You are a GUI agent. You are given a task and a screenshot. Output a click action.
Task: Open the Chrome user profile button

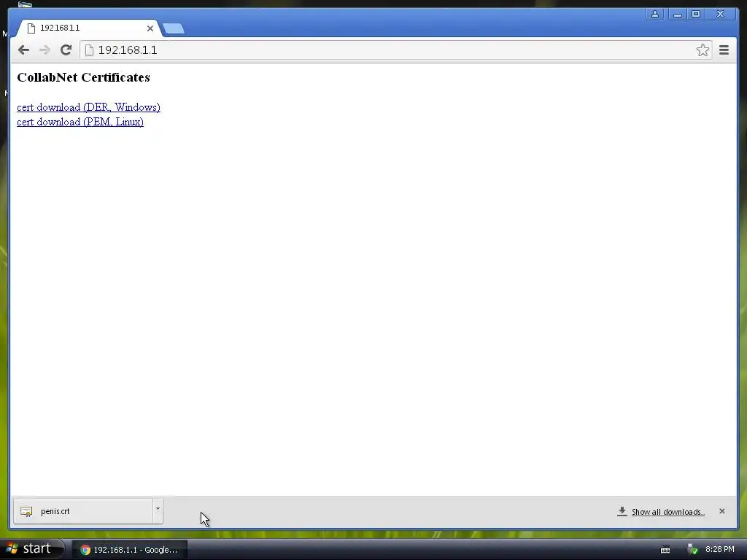pyautogui.click(x=655, y=15)
